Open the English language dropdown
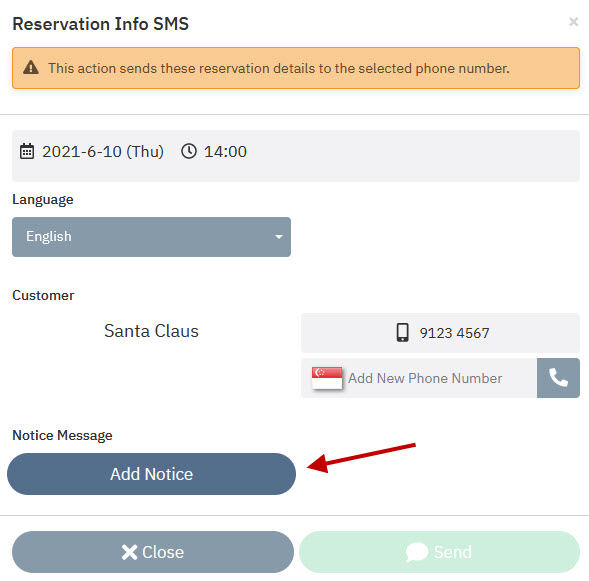The width and height of the screenshot is (589, 581). pos(151,237)
